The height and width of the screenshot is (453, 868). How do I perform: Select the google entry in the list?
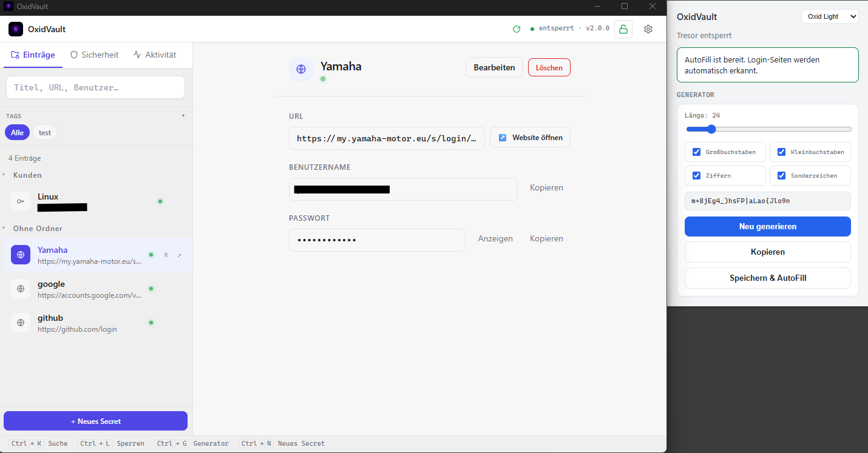96,289
